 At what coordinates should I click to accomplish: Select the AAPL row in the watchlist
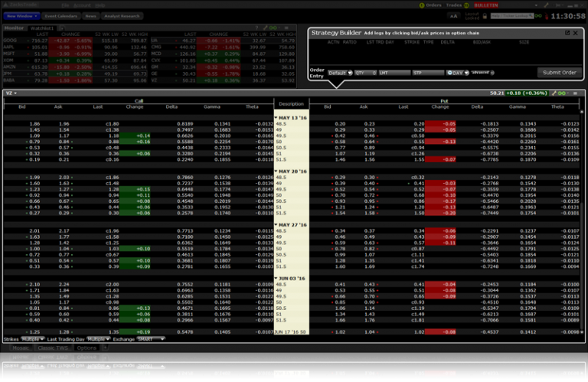click(74, 47)
